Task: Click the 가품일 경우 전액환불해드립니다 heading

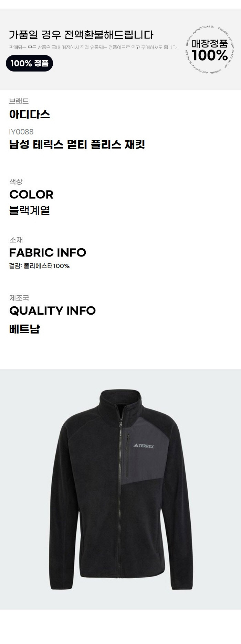Action: click(x=81, y=35)
